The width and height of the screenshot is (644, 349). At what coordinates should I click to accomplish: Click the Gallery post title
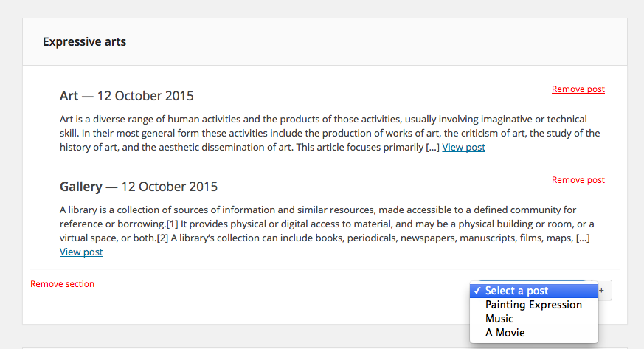point(81,187)
